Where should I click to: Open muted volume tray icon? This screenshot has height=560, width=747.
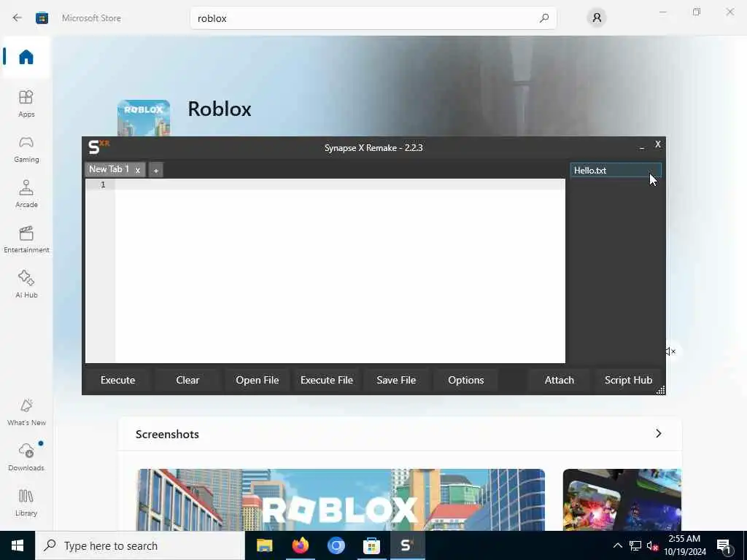pyautogui.click(x=652, y=545)
